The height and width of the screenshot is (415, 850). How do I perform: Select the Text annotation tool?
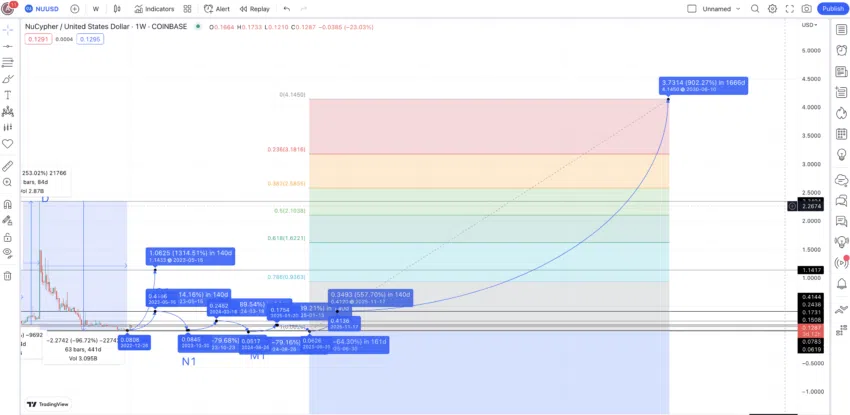[x=8, y=95]
